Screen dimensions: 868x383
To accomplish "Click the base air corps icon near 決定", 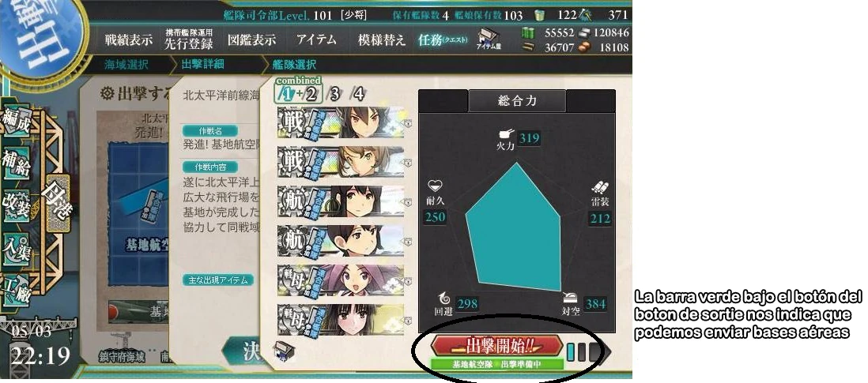I will click(284, 352).
